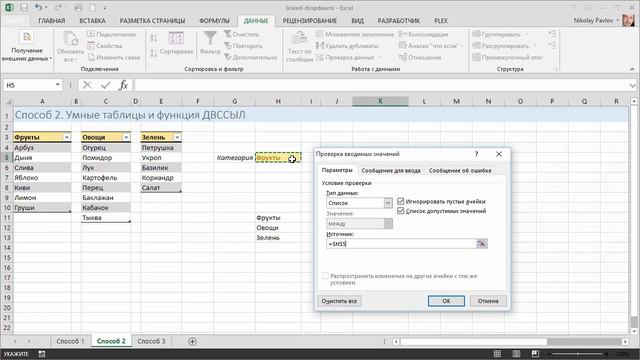Screen dimensions: 640x360
Task: Click Отношения relationships item
Action: coord(420,57)
